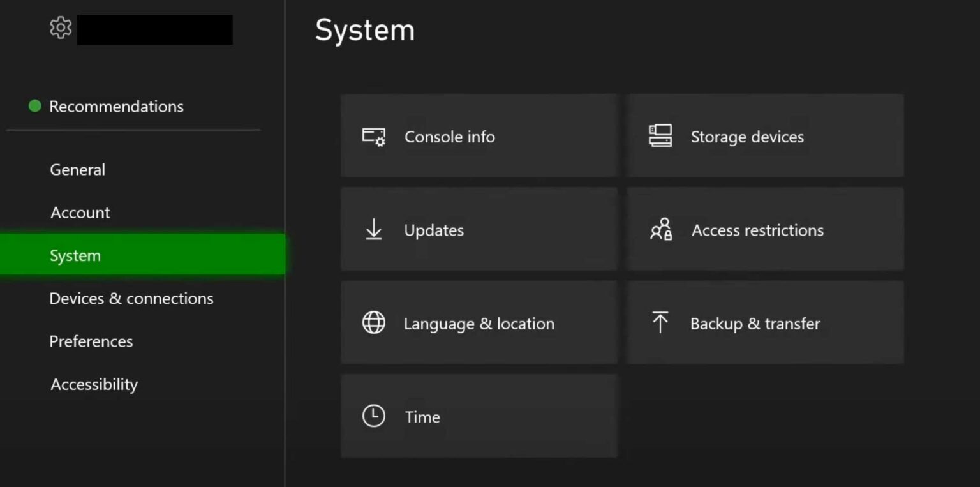Viewport: 980px width, 487px height.
Task: Open the Updates tile
Action: click(x=479, y=229)
